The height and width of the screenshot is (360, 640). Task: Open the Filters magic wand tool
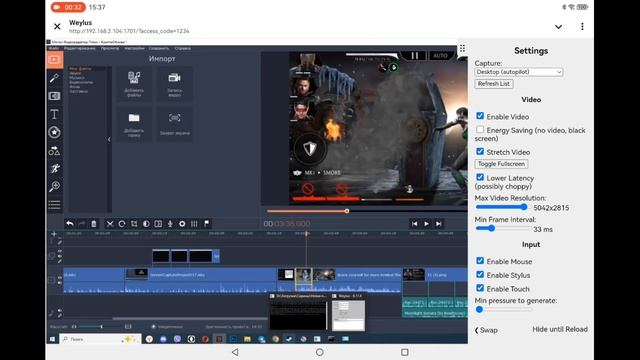click(x=54, y=78)
